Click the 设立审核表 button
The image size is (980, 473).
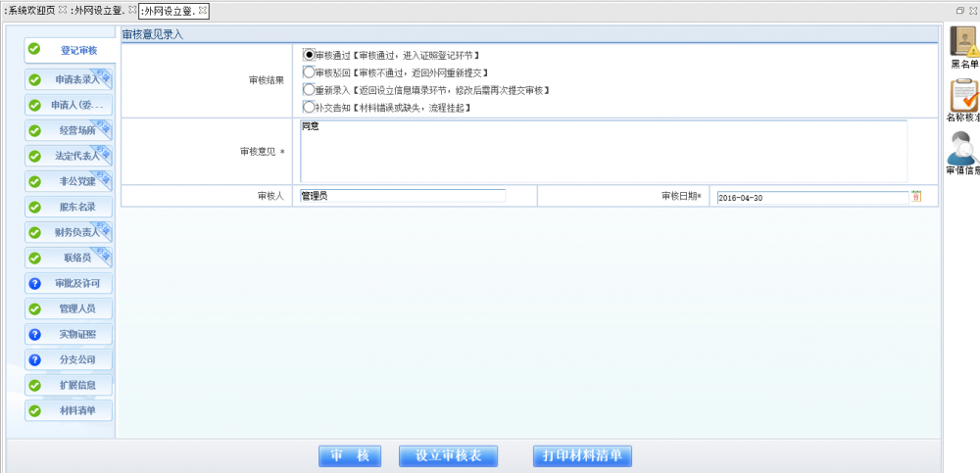[x=448, y=456]
